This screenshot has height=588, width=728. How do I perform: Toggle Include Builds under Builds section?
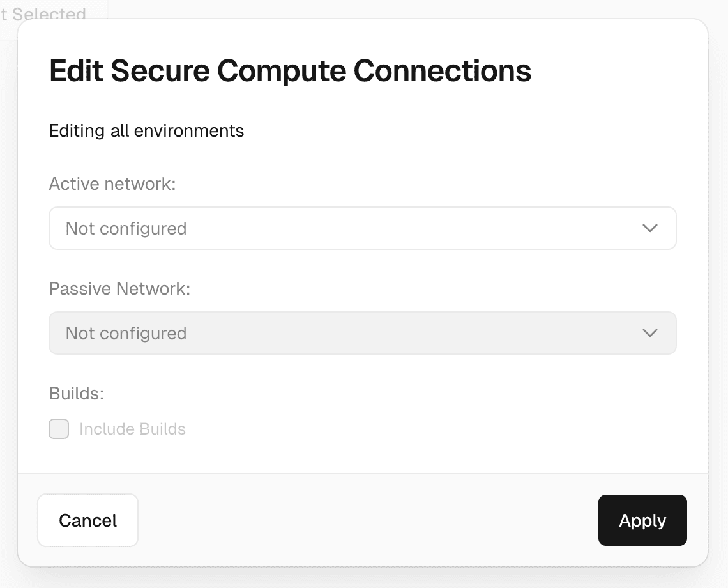click(x=58, y=429)
